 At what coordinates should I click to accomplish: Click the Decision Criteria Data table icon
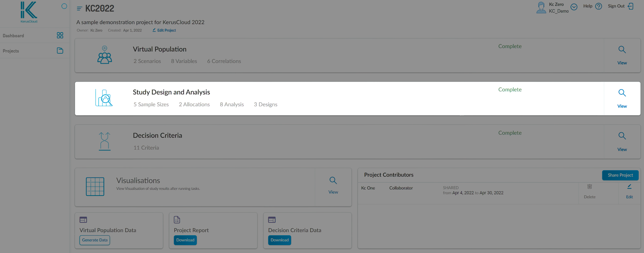pyautogui.click(x=272, y=220)
